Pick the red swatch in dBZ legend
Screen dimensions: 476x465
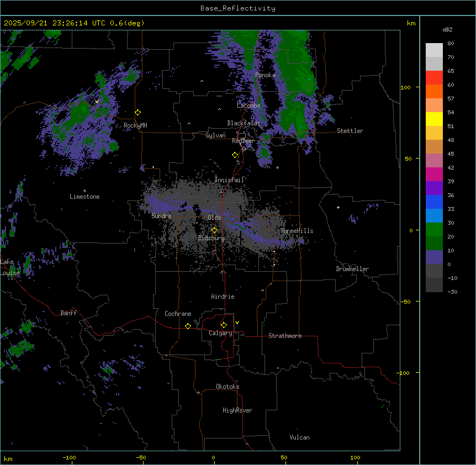pyautogui.click(x=434, y=78)
